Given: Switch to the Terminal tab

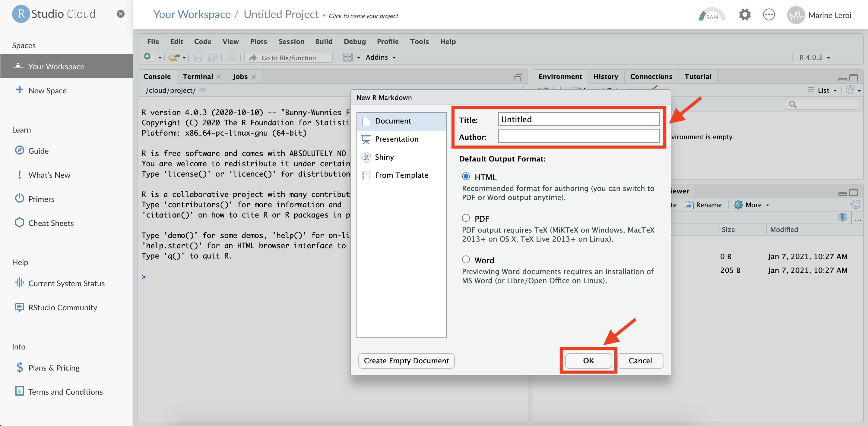Looking at the screenshot, I should [x=198, y=77].
